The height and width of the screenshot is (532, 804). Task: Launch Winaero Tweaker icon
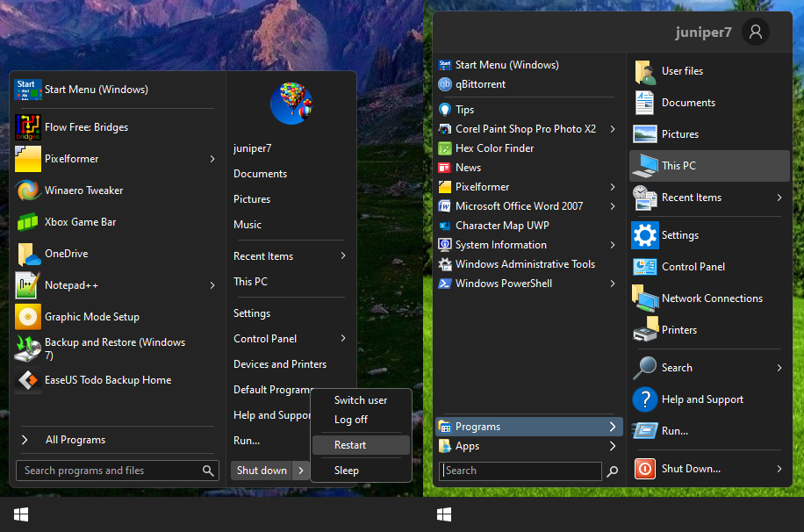tap(28, 191)
